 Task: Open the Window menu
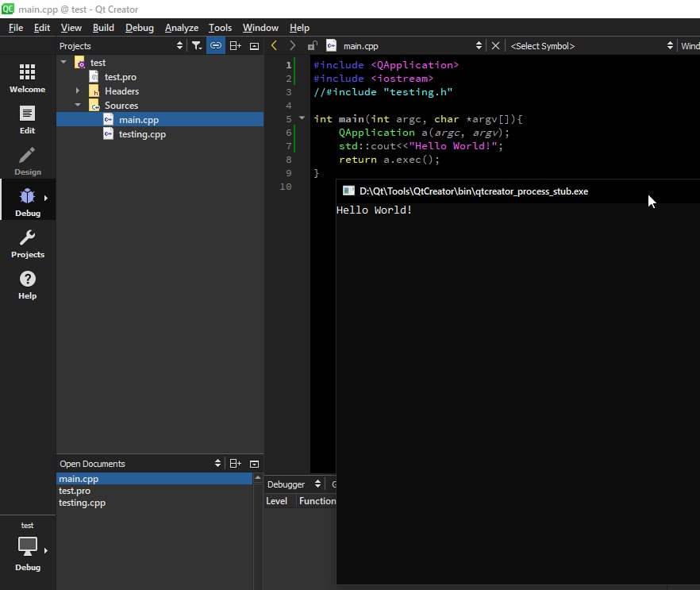point(260,28)
